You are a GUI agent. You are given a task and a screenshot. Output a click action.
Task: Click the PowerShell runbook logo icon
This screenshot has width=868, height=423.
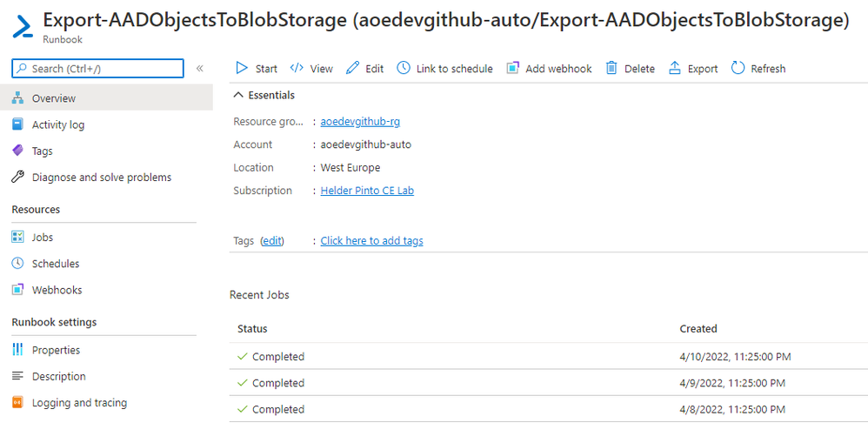pyautogui.click(x=23, y=26)
